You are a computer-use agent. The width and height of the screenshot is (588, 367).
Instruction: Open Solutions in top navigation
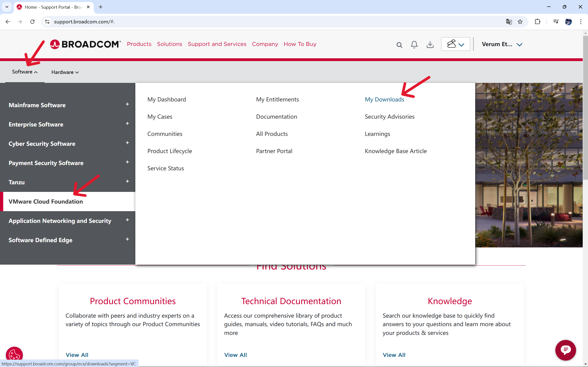pyautogui.click(x=169, y=44)
